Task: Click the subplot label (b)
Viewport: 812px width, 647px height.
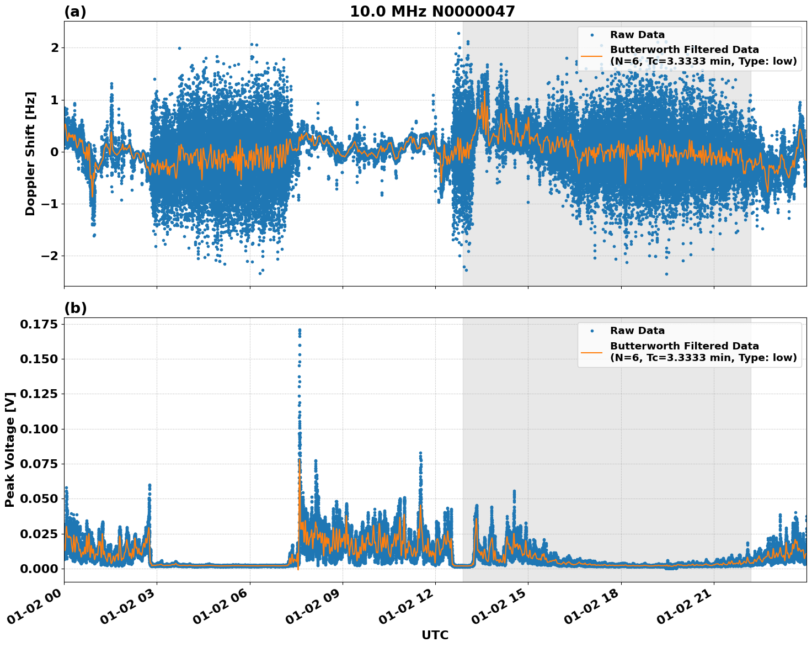Action: (75, 307)
